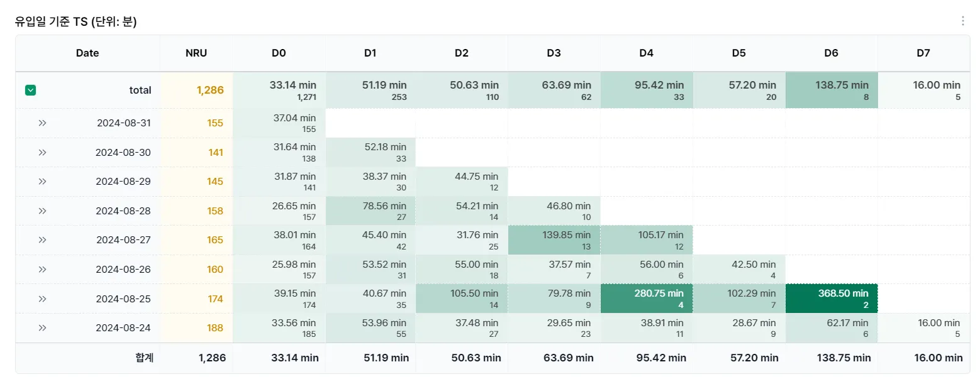This screenshot has width=980, height=384.
Task: Open the three-dot options menu icon
Action: coord(962,21)
